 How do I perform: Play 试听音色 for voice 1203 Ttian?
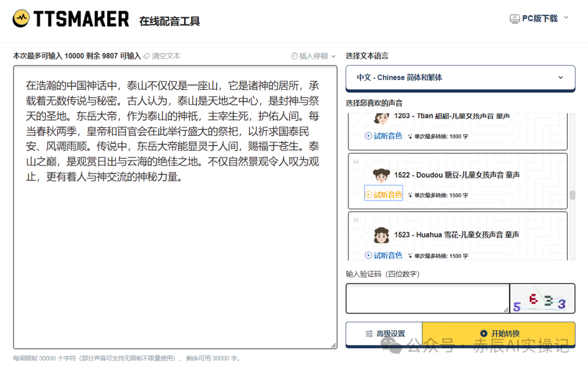(x=383, y=136)
